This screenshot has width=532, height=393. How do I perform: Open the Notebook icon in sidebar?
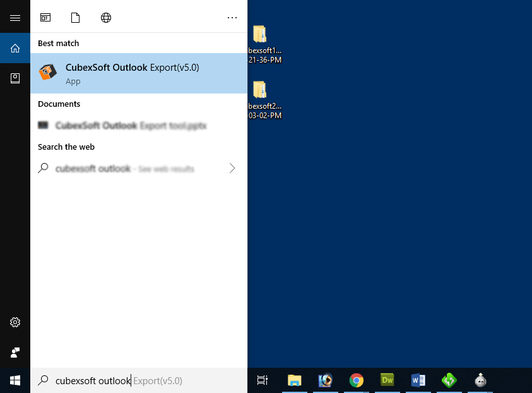[15, 78]
